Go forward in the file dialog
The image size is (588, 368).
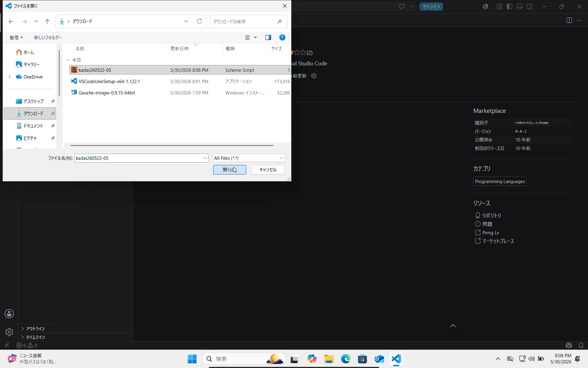[x=24, y=21]
